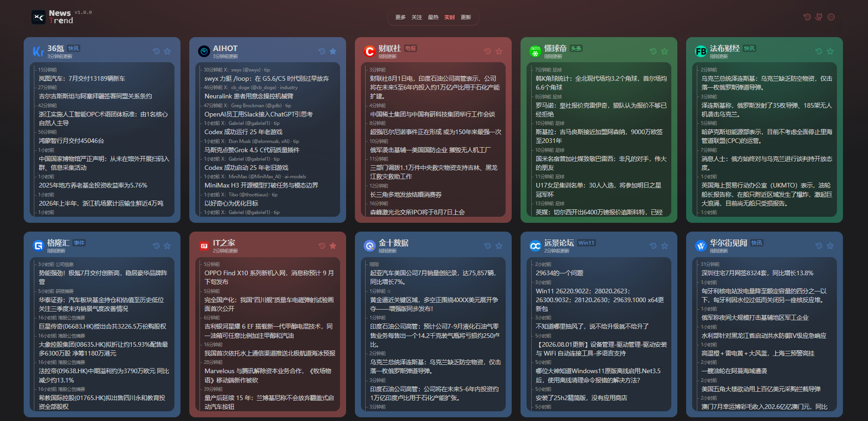Click the global refresh icon in the header

pos(807,17)
